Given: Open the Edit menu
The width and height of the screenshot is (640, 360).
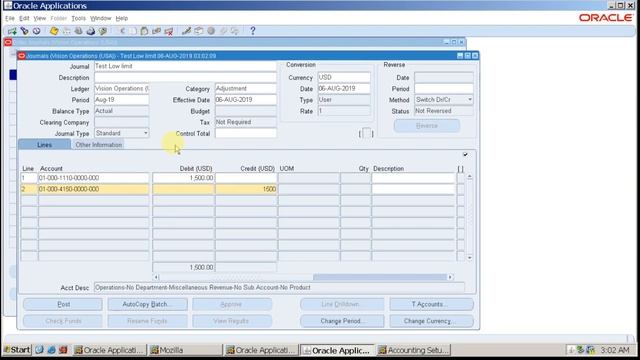Looking at the screenshot, I should (x=24, y=18).
